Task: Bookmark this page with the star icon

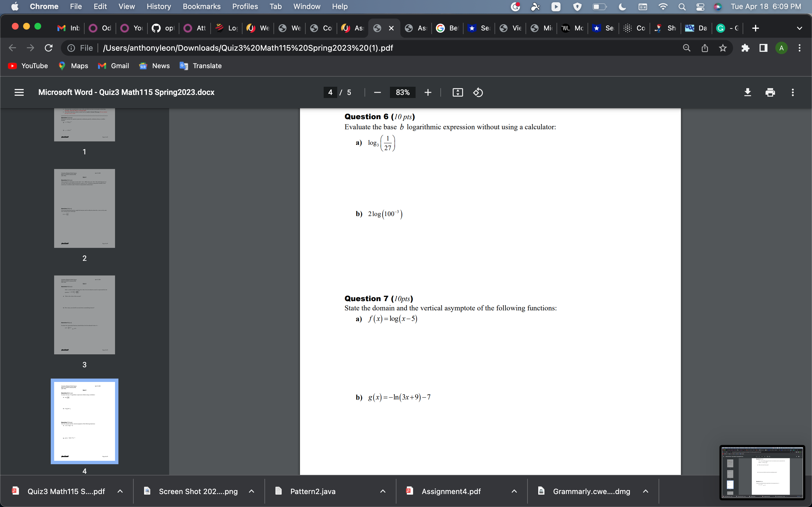Action: pyautogui.click(x=723, y=48)
